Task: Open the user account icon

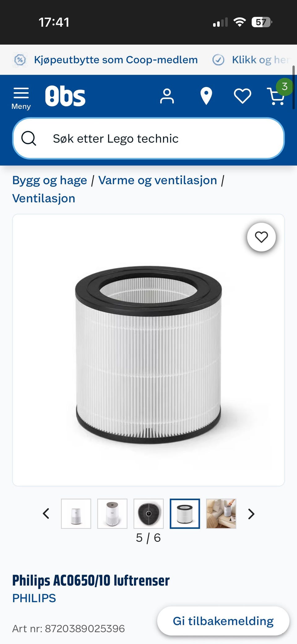Action: pos(167,96)
